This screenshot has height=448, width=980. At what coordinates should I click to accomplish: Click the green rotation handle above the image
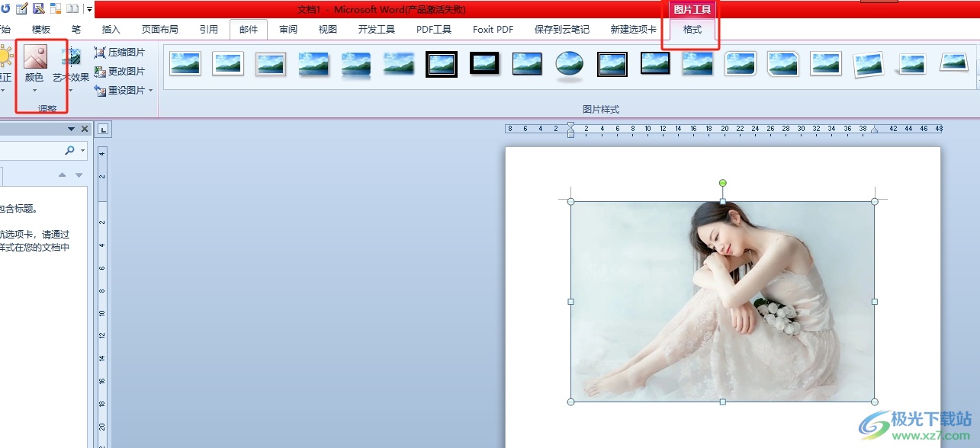coord(723,183)
